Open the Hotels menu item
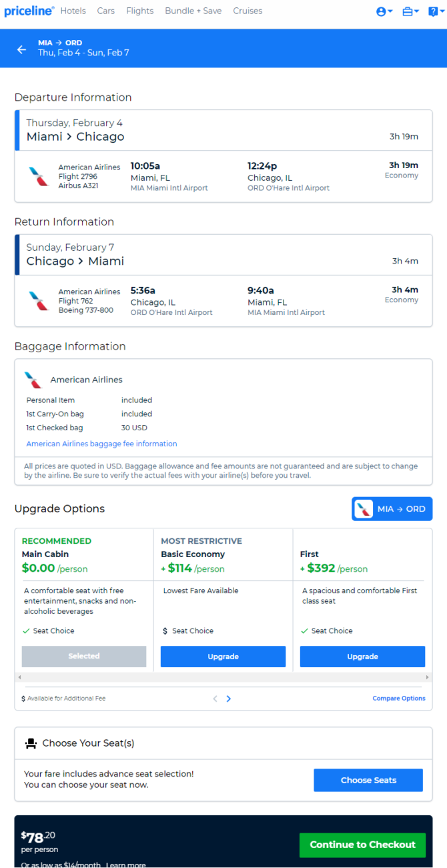Image resolution: width=447 pixels, height=868 pixels. pyautogui.click(x=73, y=11)
